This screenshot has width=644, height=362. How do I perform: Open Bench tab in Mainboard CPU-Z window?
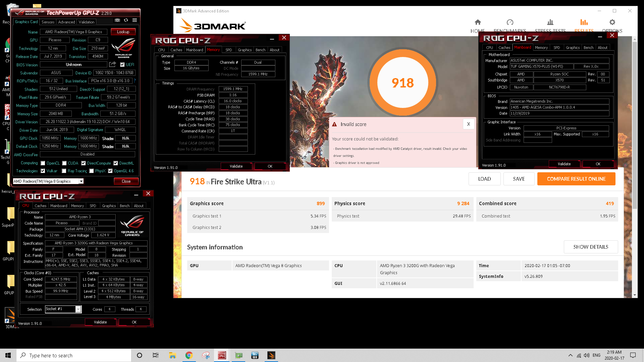coord(588,48)
